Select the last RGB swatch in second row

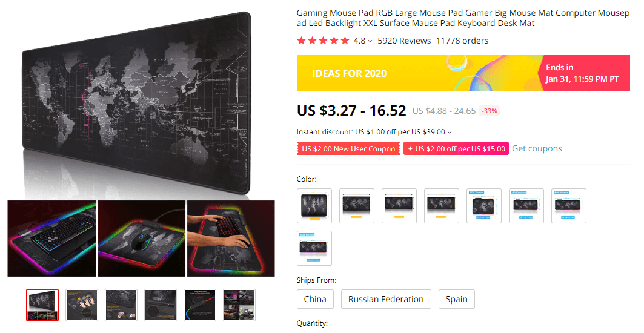pos(314,248)
